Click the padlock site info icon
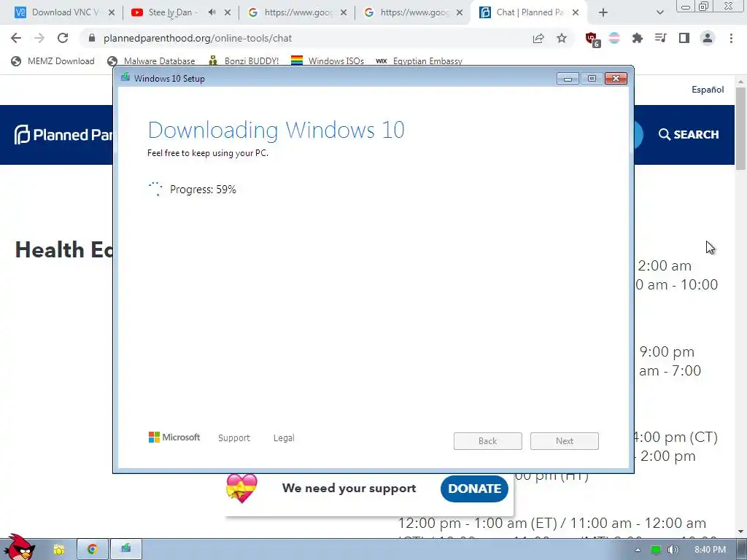 (92, 38)
